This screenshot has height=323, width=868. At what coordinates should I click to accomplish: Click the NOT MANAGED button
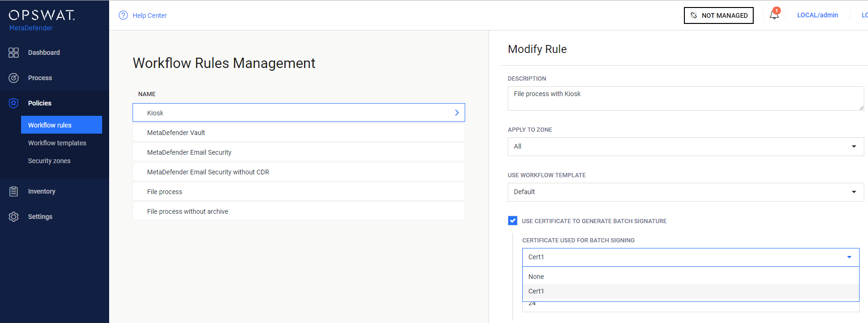[x=719, y=15]
